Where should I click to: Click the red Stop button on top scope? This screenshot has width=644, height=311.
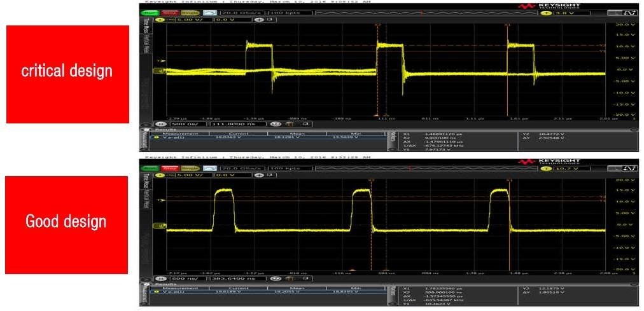pyautogui.click(x=169, y=13)
